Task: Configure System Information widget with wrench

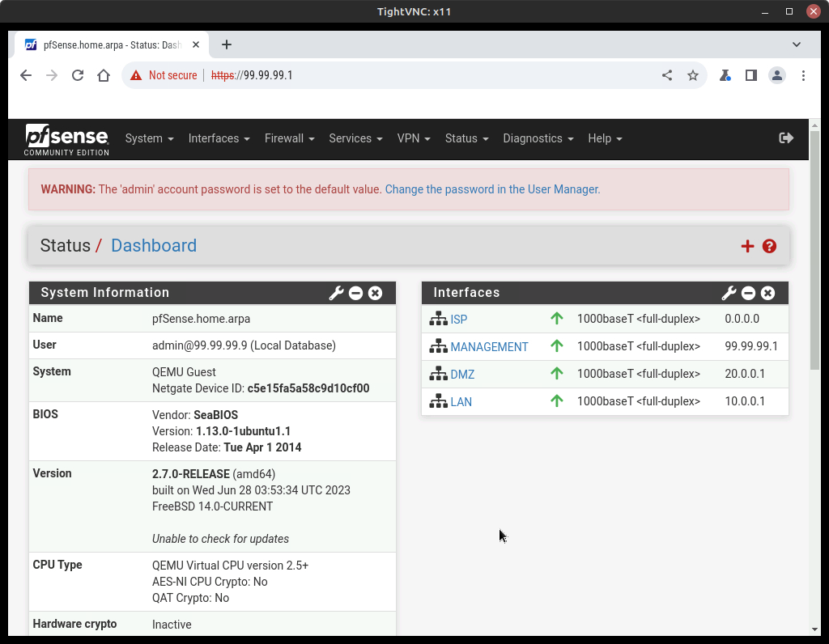Action: (x=336, y=293)
